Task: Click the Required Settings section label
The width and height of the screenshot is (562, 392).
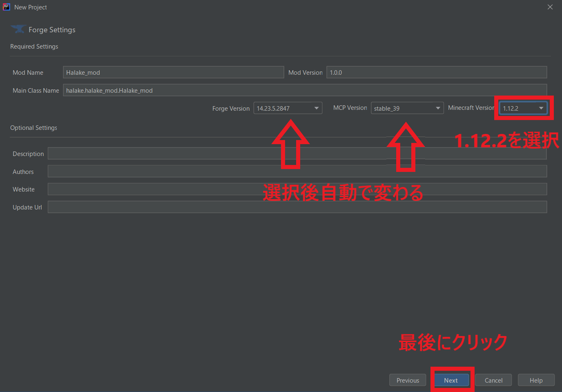Action: (x=34, y=46)
